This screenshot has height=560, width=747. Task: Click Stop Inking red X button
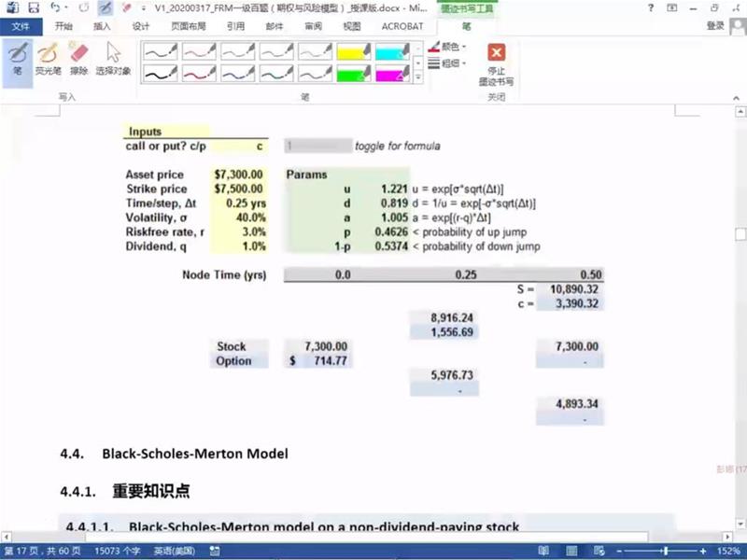(496, 62)
